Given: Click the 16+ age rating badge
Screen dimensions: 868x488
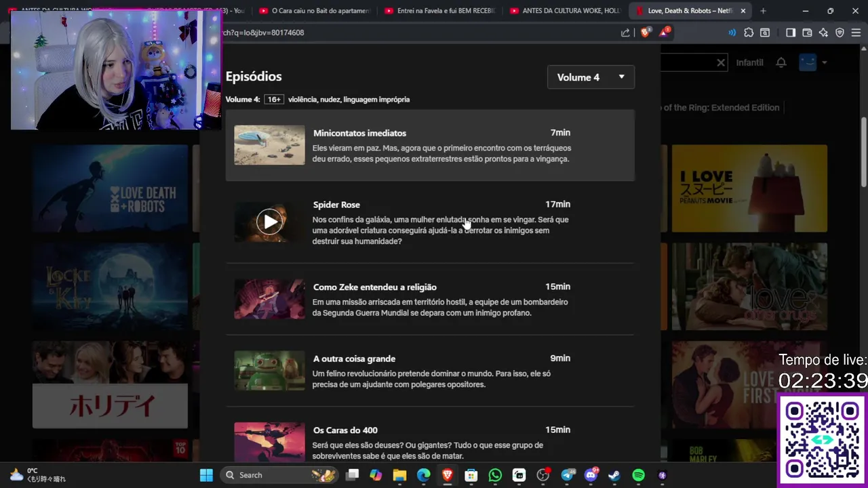Looking at the screenshot, I should pyautogui.click(x=274, y=100).
